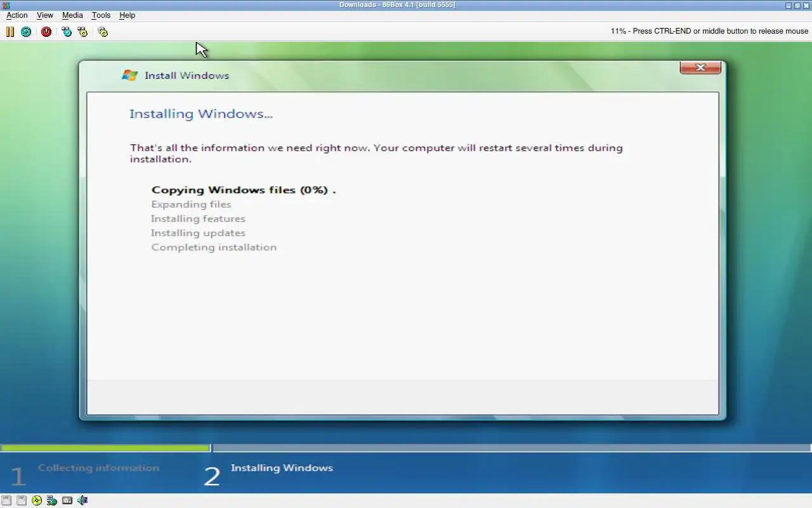Send Ctrl+Alt+Del via teal keys icon
Viewport: 812px width, 508px height.
67,31
